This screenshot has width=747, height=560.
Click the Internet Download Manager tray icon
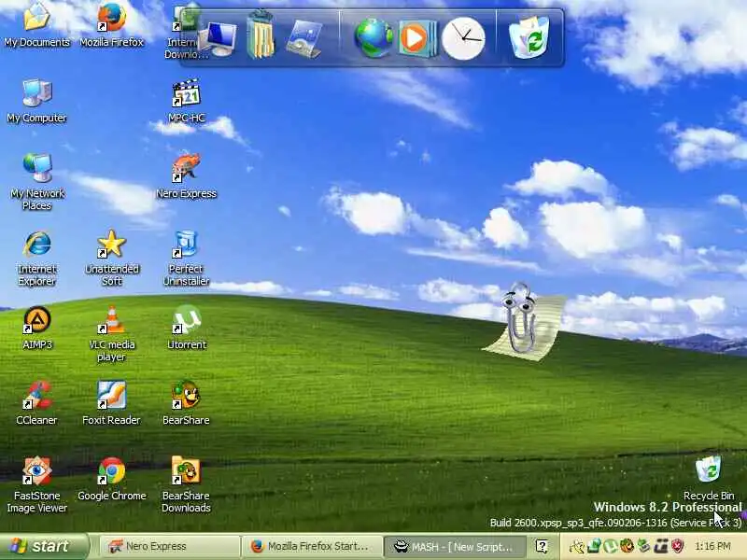(594, 546)
